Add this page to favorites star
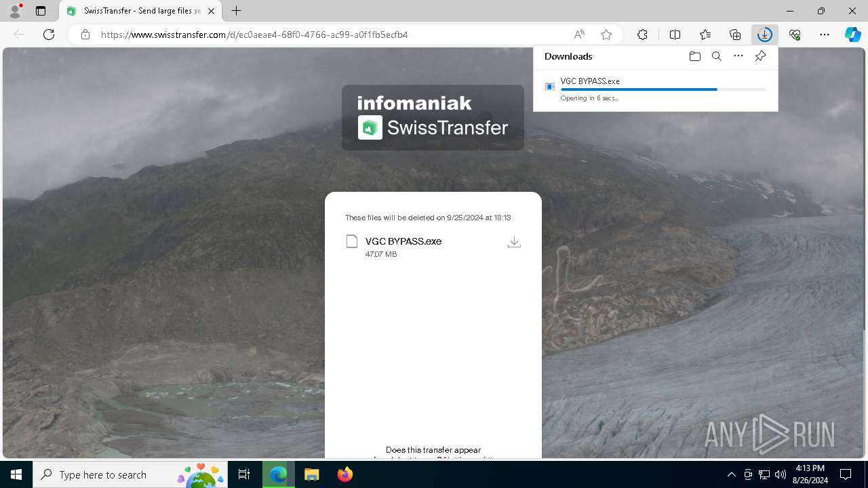The width and height of the screenshot is (868, 488). click(606, 35)
